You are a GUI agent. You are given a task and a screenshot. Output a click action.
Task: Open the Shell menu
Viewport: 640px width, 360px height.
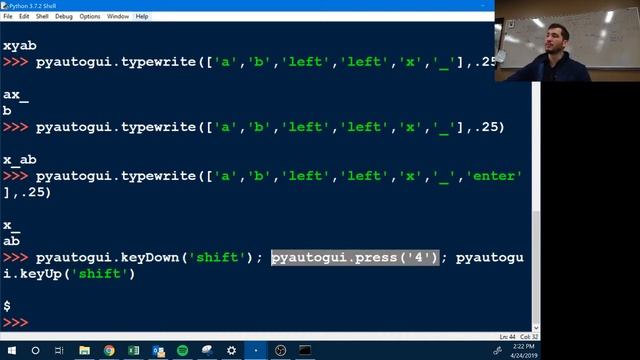point(42,16)
